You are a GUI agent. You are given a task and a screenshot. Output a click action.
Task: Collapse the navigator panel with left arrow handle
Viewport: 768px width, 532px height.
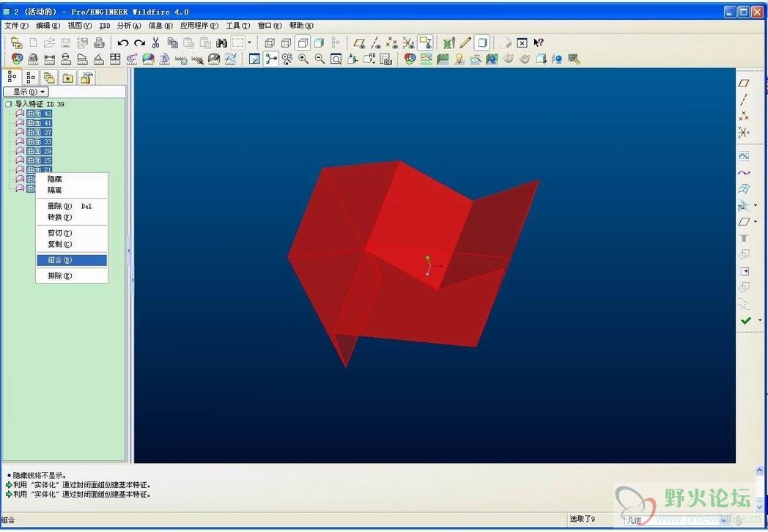pos(129,251)
